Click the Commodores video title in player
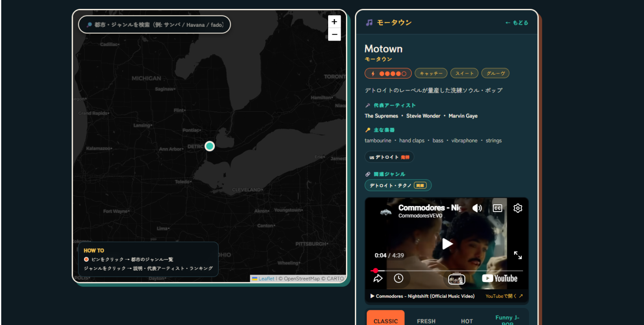644x325 pixels. click(430, 208)
